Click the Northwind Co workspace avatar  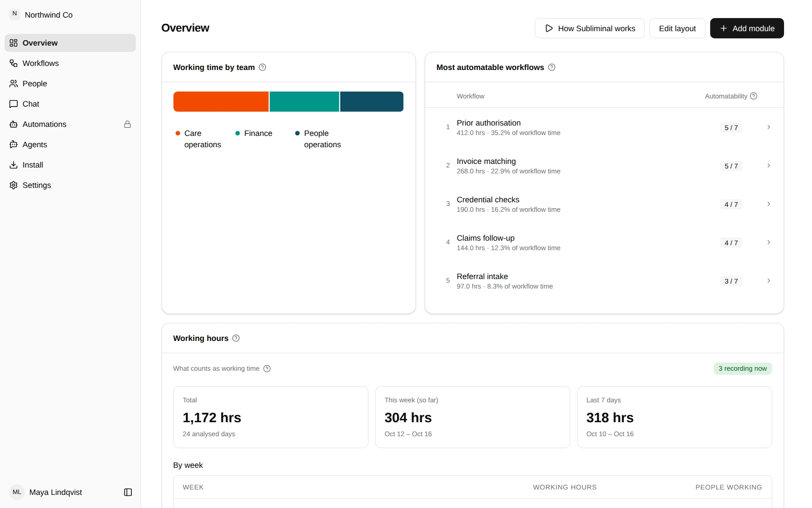coord(14,14)
